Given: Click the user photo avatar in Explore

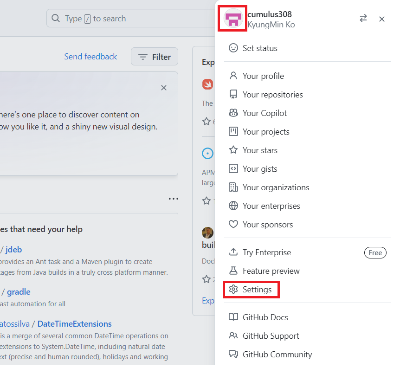Looking at the screenshot, I should click(x=208, y=233).
